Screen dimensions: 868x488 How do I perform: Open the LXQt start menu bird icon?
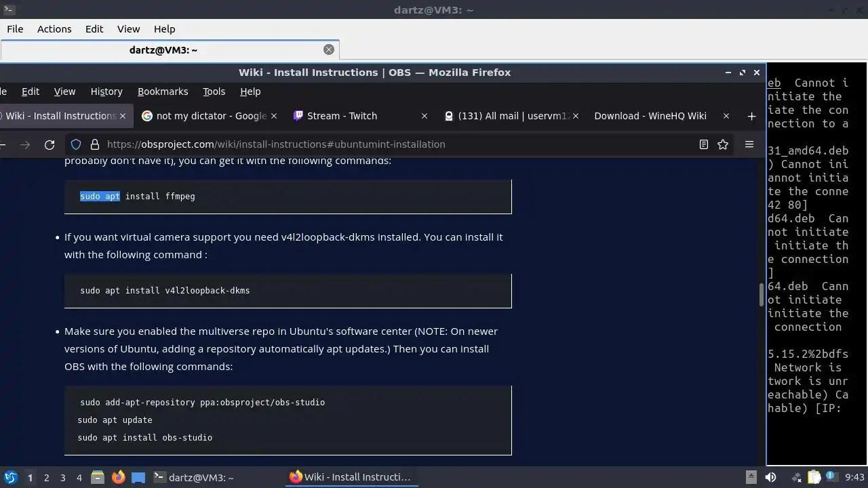coord(10,478)
